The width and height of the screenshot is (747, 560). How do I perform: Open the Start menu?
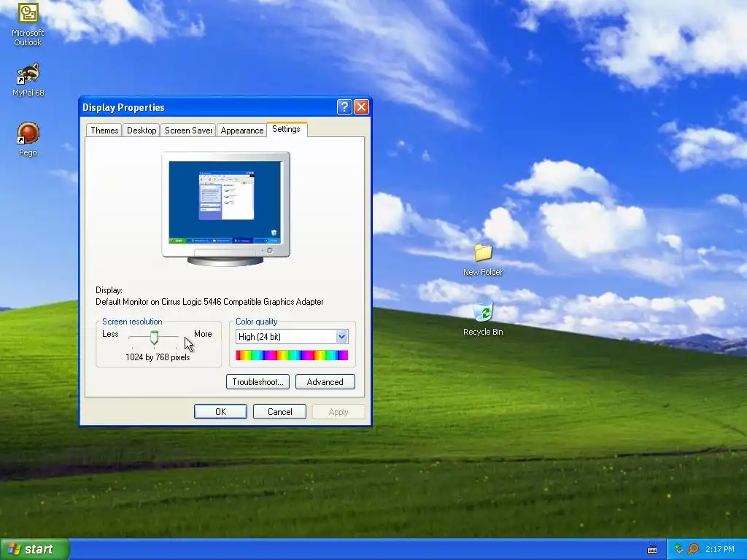click(34, 549)
